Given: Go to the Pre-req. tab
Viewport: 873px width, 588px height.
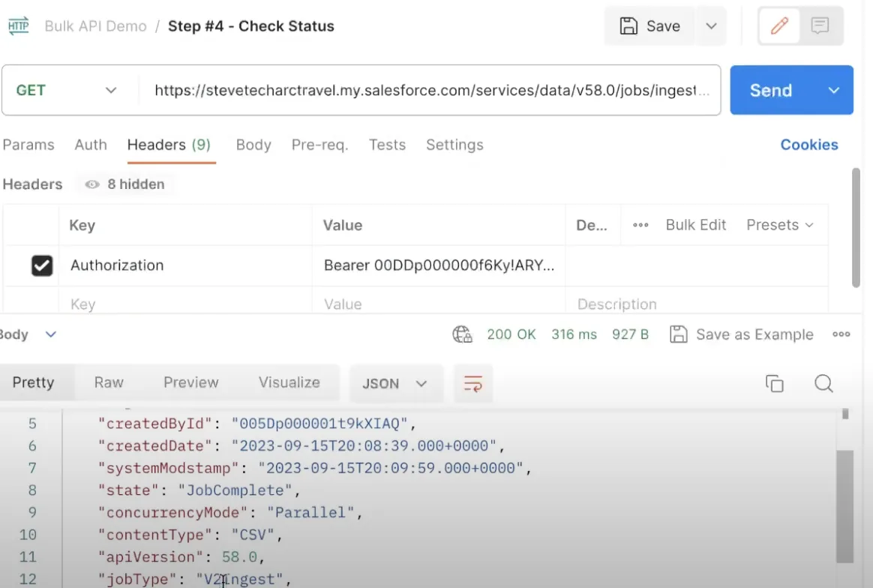Looking at the screenshot, I should pyautogui.click(x=319, y=145).
